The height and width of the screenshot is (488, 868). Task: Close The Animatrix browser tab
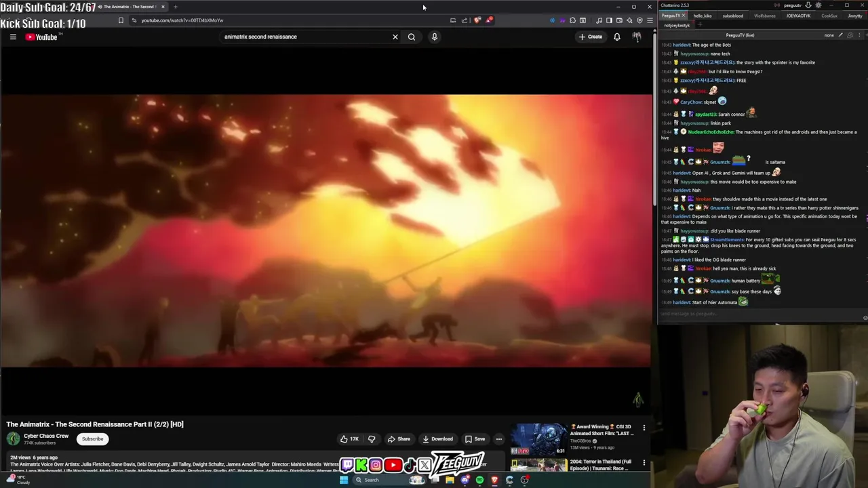pyautogui.click(x=163, y=7)
